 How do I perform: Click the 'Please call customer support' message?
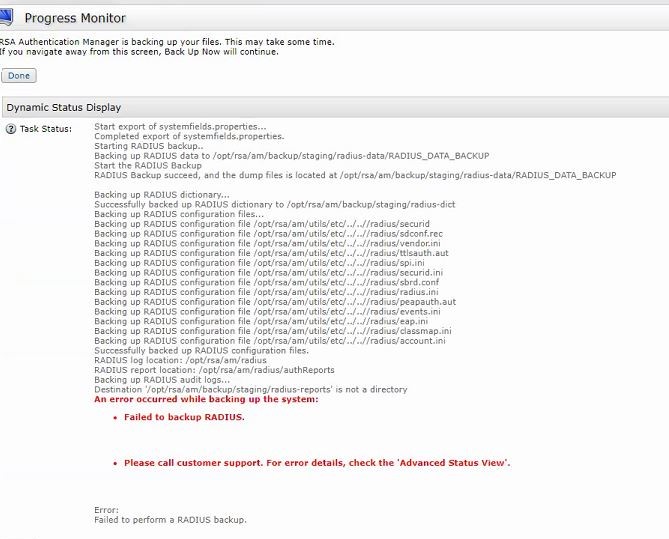coord(317,463)
